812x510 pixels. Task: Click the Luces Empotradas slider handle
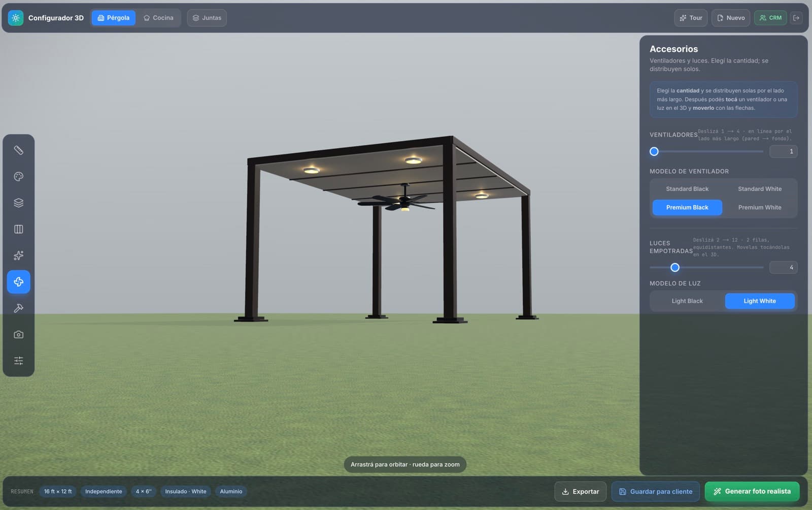pos(675,268)
